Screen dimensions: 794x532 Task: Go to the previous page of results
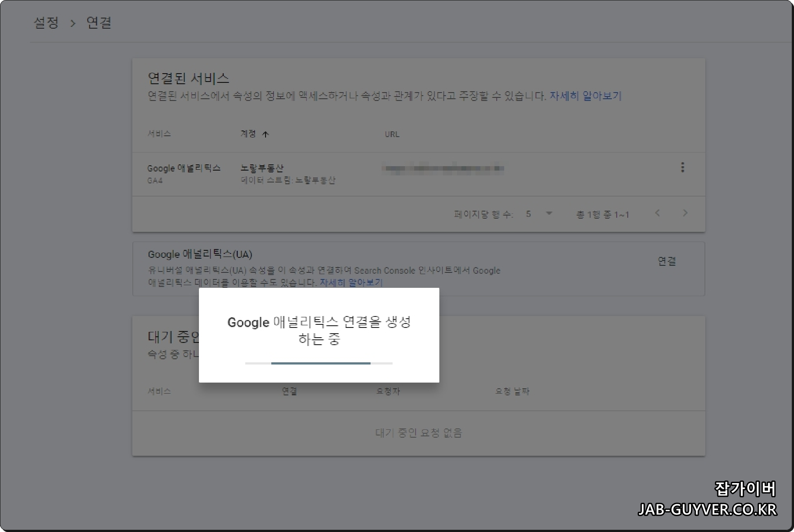coord(657,213)
